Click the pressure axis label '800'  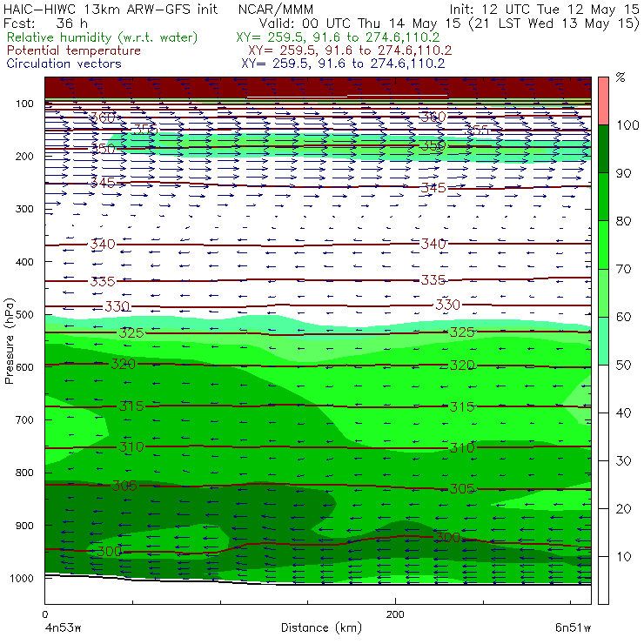24,473
